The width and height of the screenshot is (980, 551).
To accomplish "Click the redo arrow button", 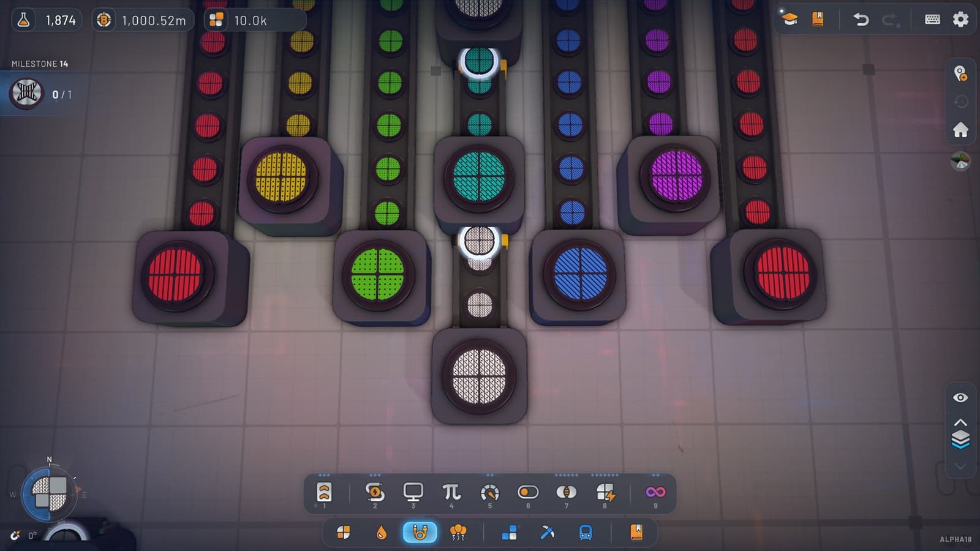I will point(890,20).
